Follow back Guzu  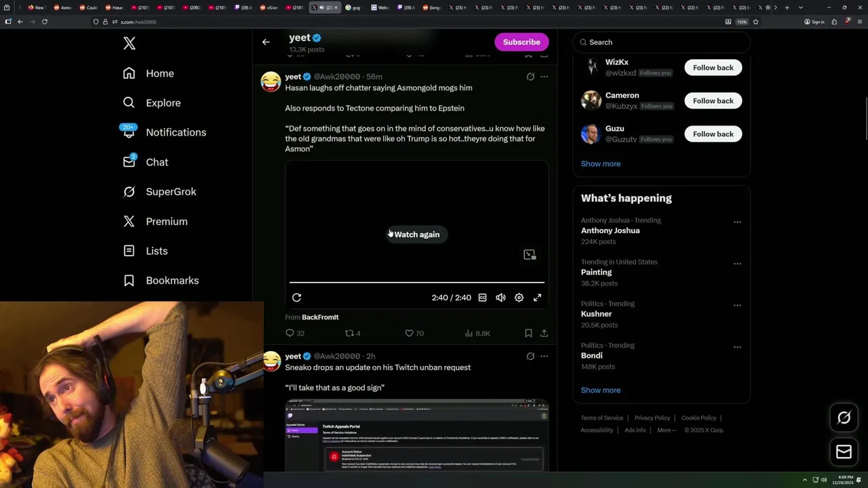click(713, 134)
